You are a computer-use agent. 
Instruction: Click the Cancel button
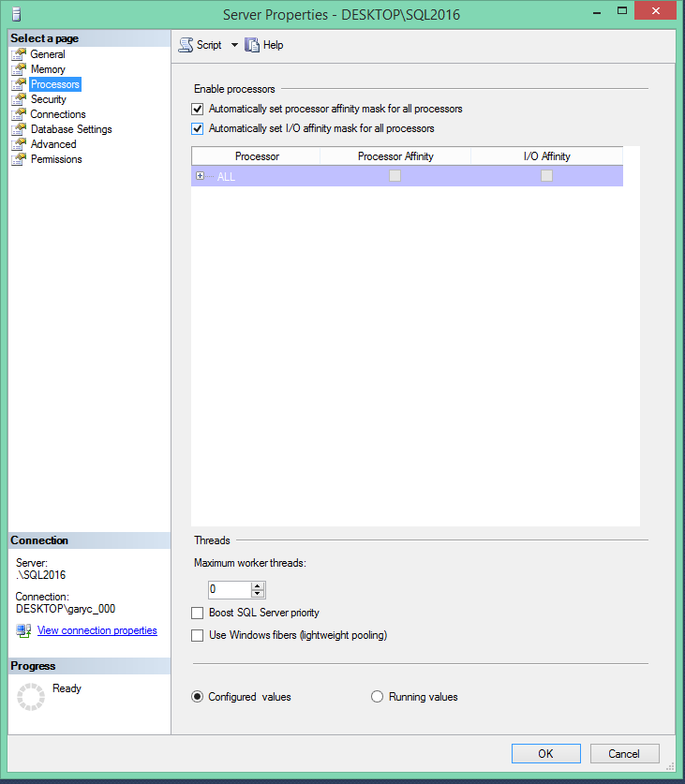pyautogui.click(x=624, y=753)
